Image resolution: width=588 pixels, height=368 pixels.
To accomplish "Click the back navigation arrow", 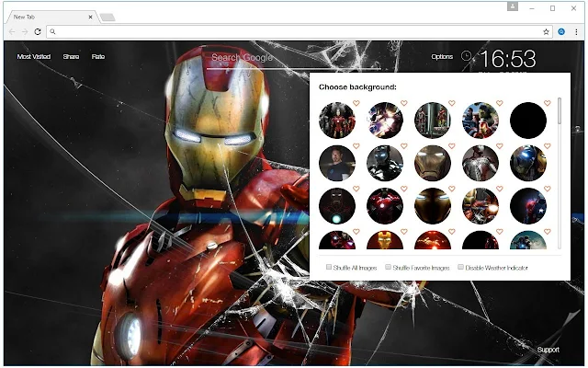I will point(12,32).
